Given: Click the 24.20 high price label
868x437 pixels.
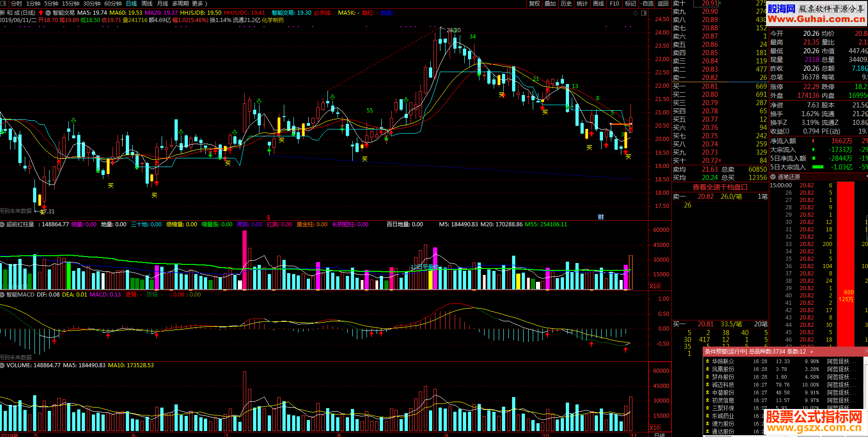Looking at the screenshot, I should 453,30.
